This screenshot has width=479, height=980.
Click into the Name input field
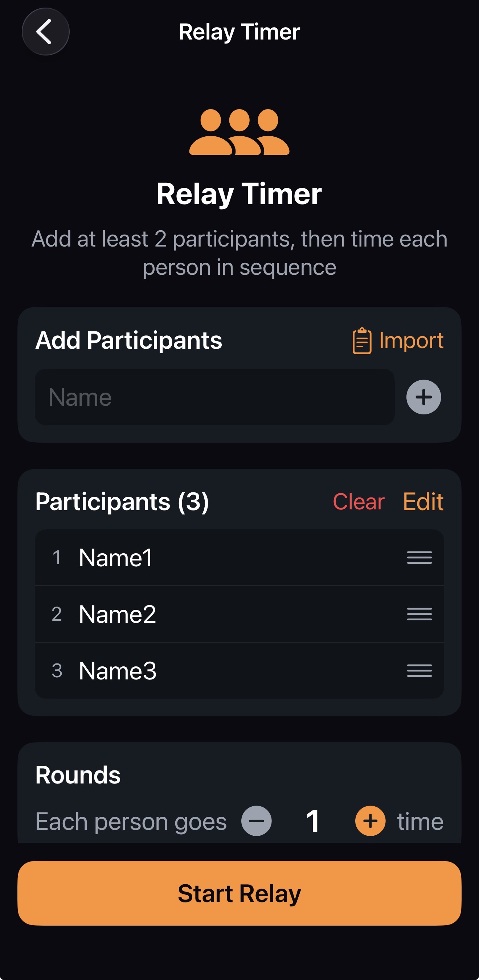[x=214, y=397]
